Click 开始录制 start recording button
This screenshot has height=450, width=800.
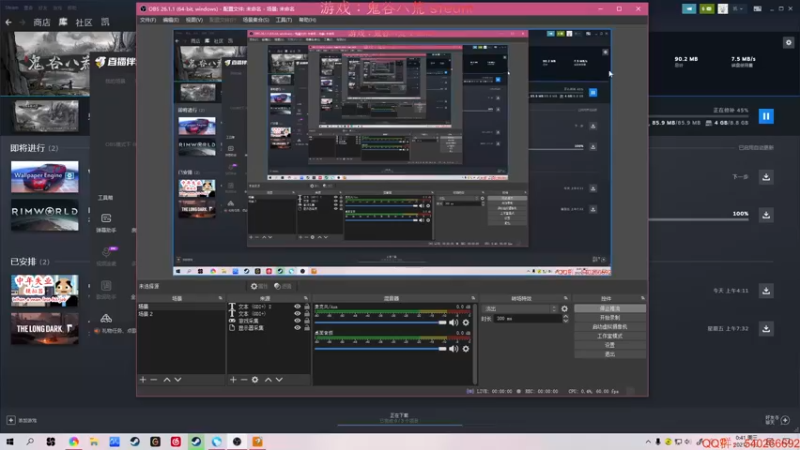(610, 317)
